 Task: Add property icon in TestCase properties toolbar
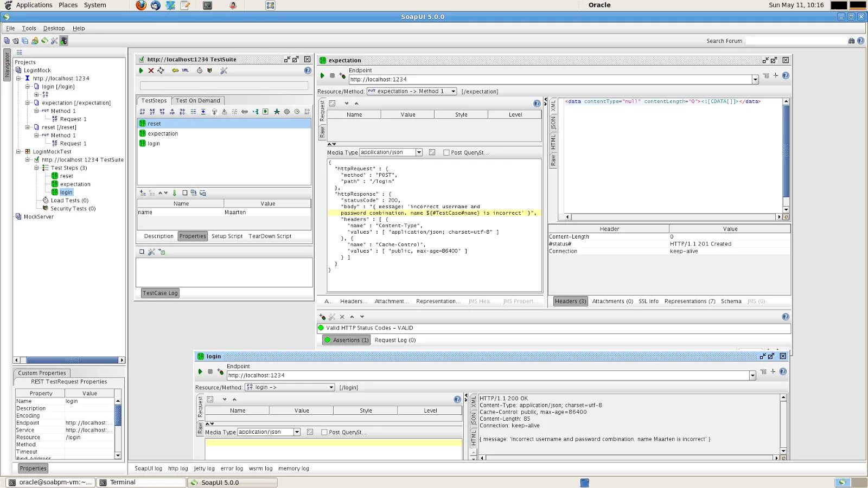click(x=143, y=193)
